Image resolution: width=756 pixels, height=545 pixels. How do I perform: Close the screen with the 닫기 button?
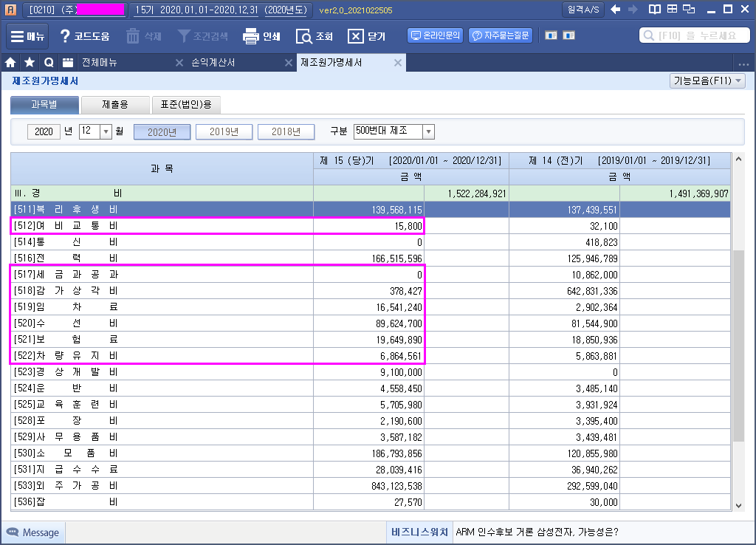coord(367,36)
